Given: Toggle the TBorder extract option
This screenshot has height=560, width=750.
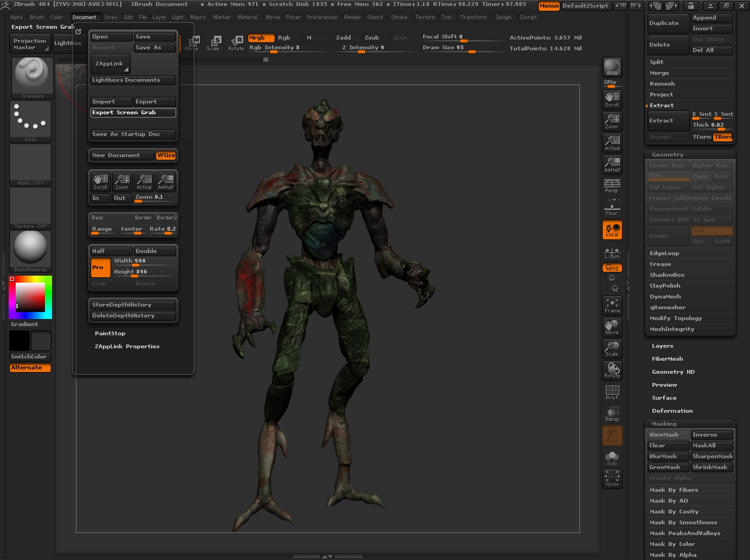Looking at the screenshot, I should [723, 137].
